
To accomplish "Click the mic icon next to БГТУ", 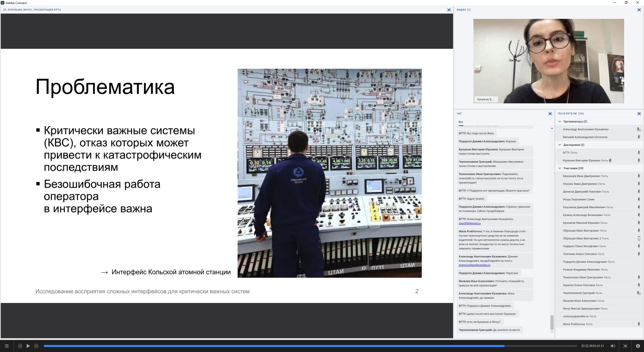I will pyautogui.click(x=639, y=153).
